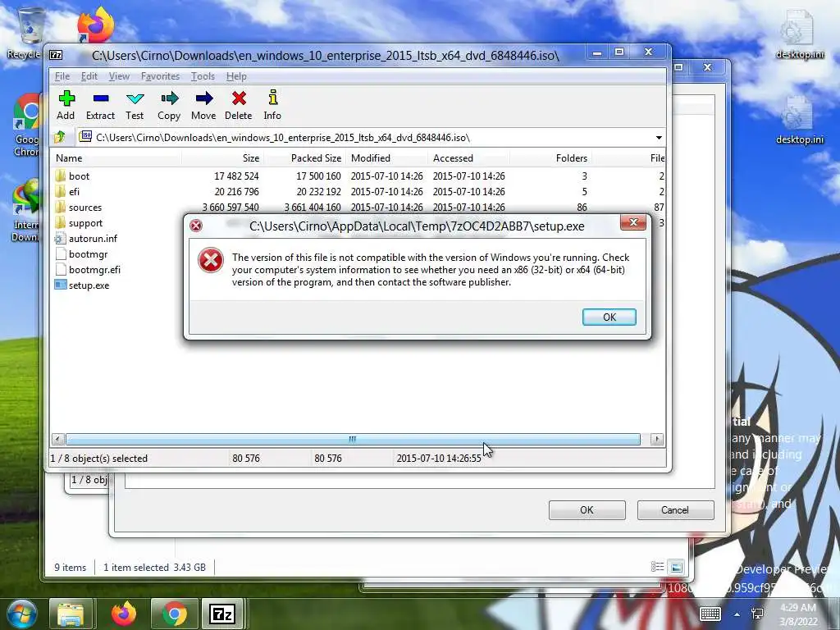This screenshot has height=630, width=840.
Task: Open Windows Explorer from the taskbar
Action: [71, 614]
